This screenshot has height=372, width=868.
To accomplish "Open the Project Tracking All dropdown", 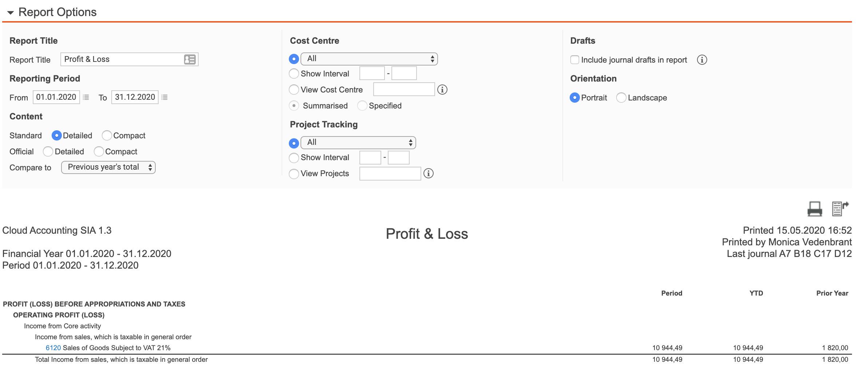I will [x=358, y=143].
